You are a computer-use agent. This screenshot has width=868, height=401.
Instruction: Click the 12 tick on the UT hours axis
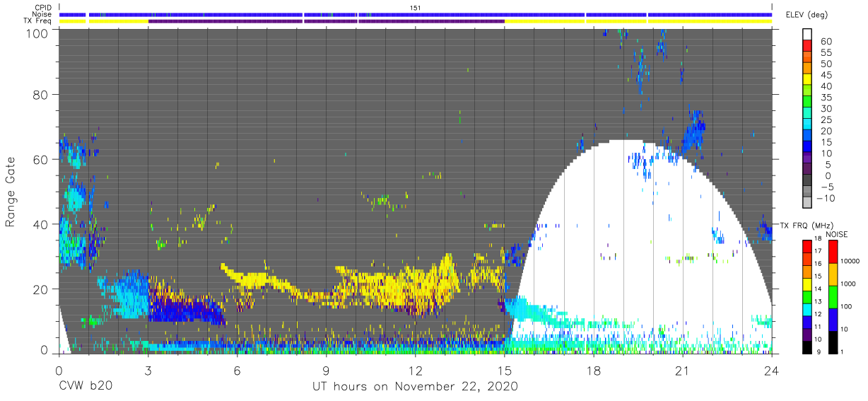coord(416,371)
